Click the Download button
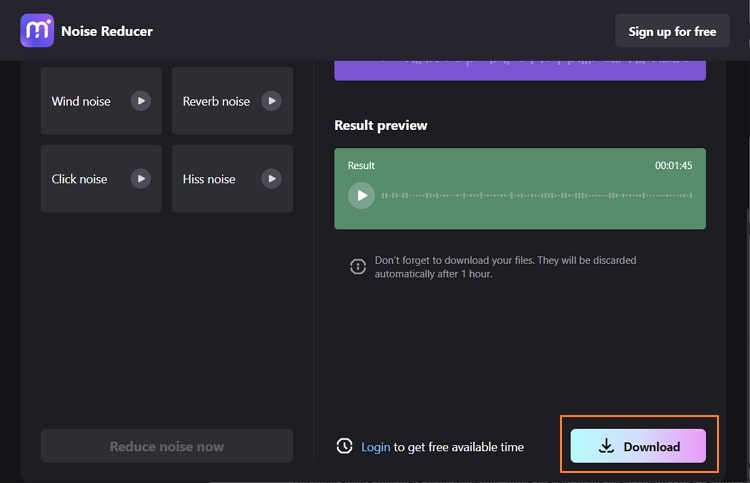This screenshot has height=483, width=750. [638, 446]
